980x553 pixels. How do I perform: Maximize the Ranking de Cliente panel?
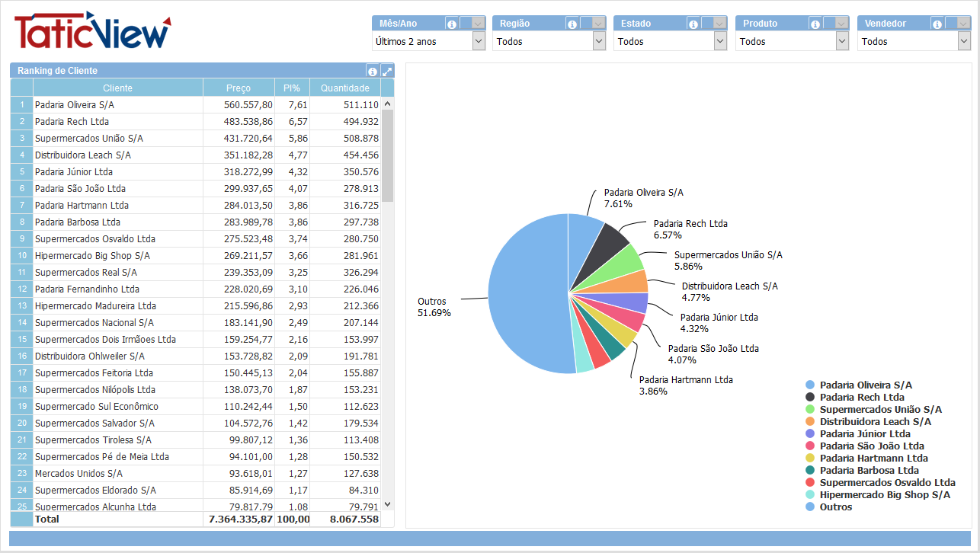tap(387, 71)
